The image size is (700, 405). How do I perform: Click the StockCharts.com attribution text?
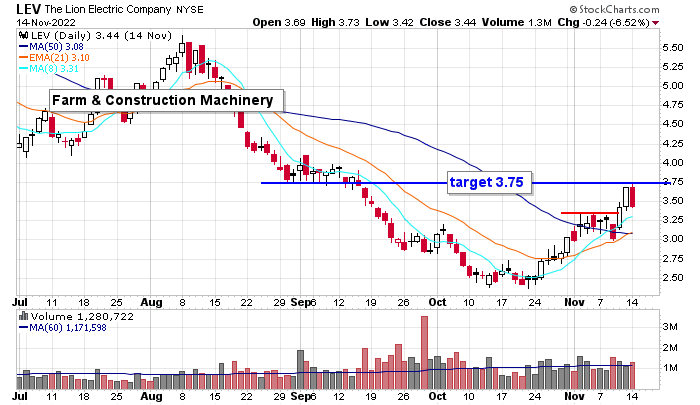pos(614,9)
